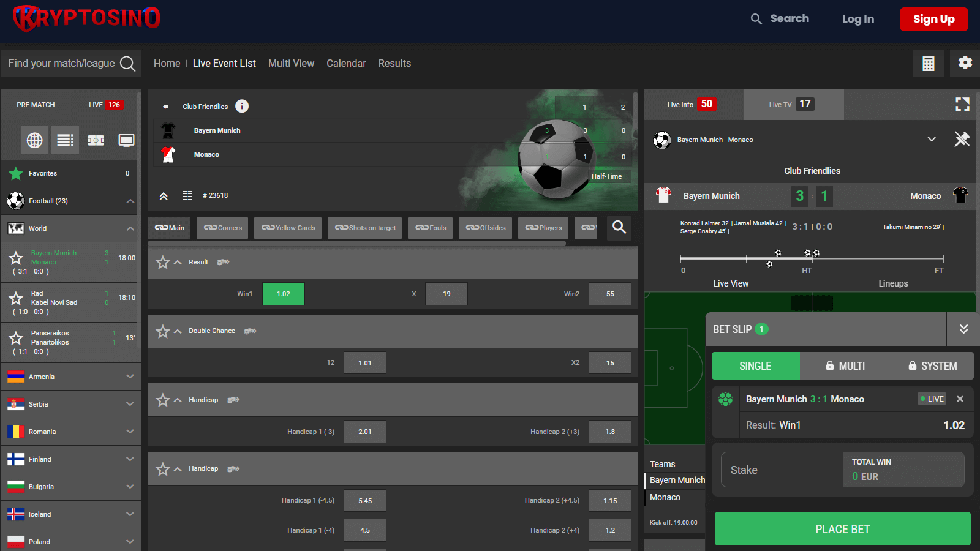This screenshot has height=551, width=980.
Task: Open the Multi View page
Action: click(291, 63)
